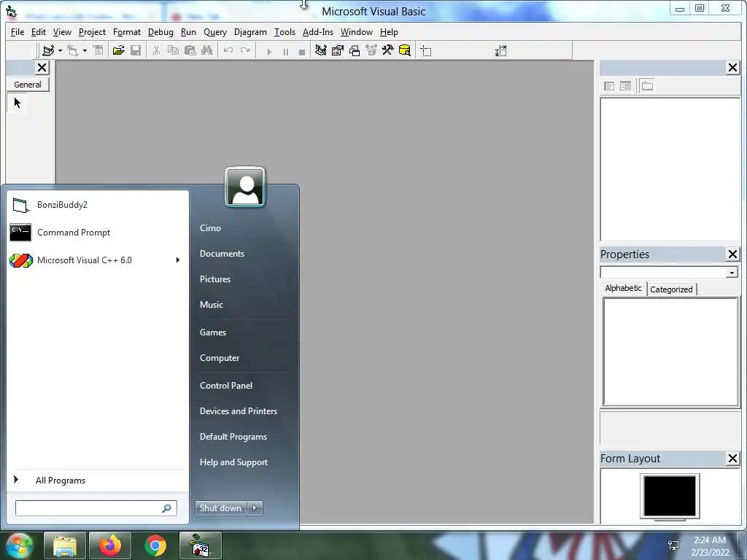Open the Project menu
Image resolution: width=747 pixels, height=560 pixels.
pyautogui.click(x=92, y=32)
